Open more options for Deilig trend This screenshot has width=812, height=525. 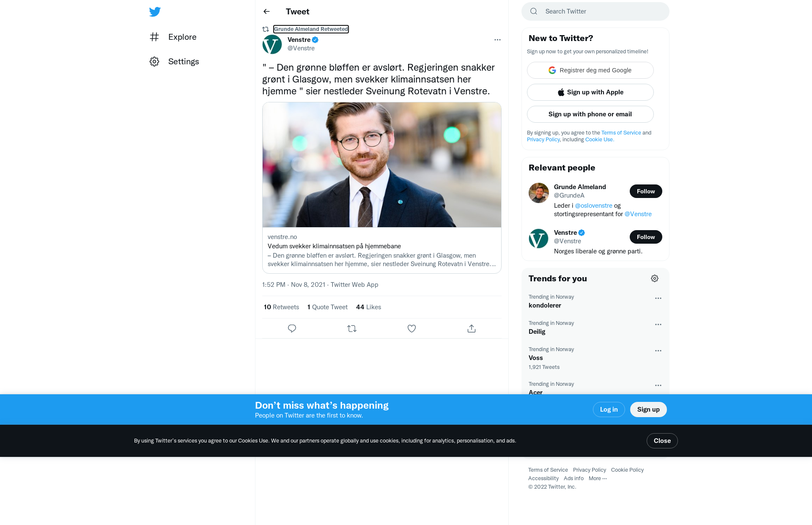coord(658,324)
